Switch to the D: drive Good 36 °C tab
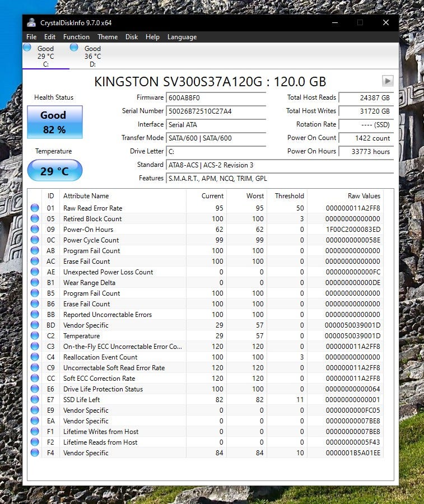 pyautogui.click(x=92, y=56)
